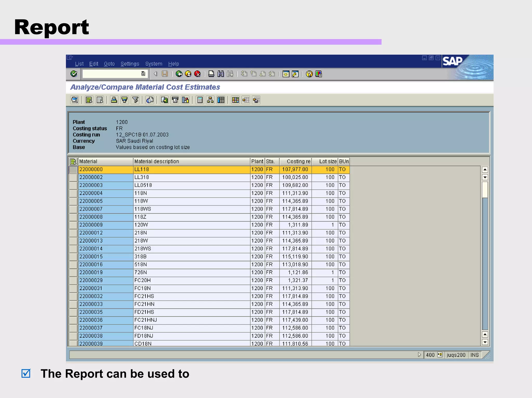This screenshot has width=532, height=398.
Task: Click the Print icon in standard toolbar
Action: 211,74
